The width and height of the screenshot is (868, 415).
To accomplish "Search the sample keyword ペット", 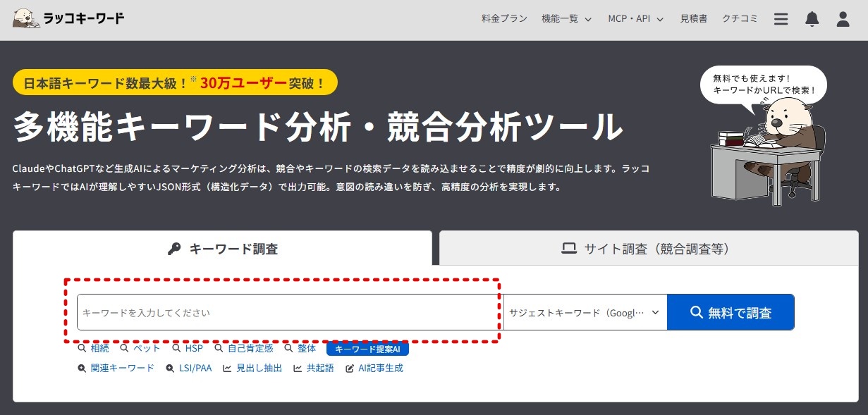I will [140, 348].
